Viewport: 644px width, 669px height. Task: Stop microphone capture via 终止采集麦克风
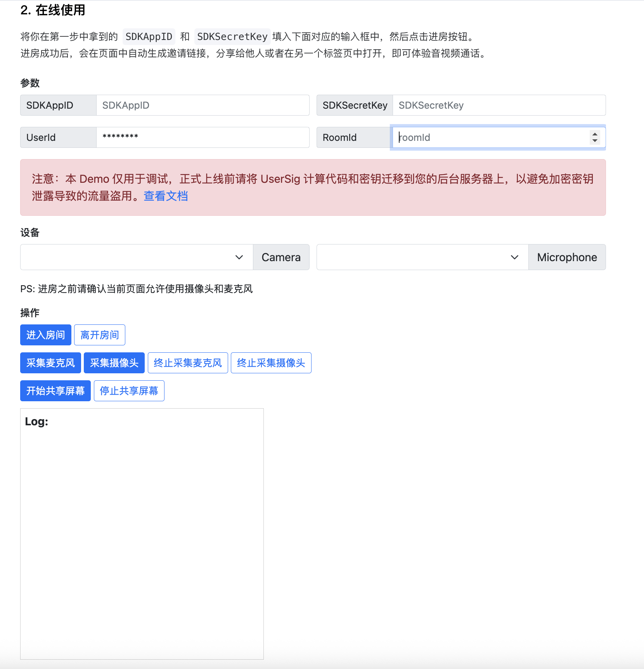[188, 363]
